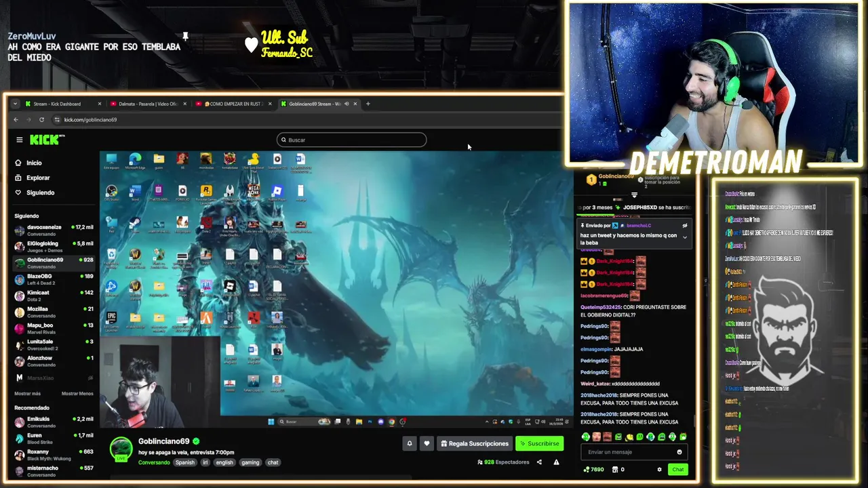Click Windows Start button in streamed taskbar
The height and width of the screenshot is (488, 868).
tap(271, 422)
